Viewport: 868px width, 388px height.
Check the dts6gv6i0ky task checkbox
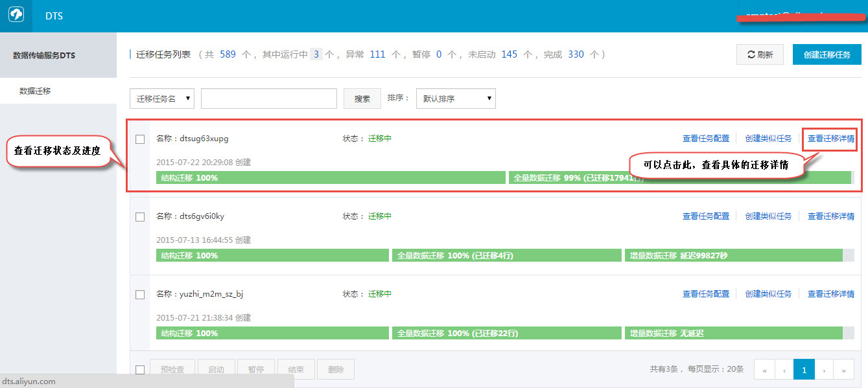point(139,216)
